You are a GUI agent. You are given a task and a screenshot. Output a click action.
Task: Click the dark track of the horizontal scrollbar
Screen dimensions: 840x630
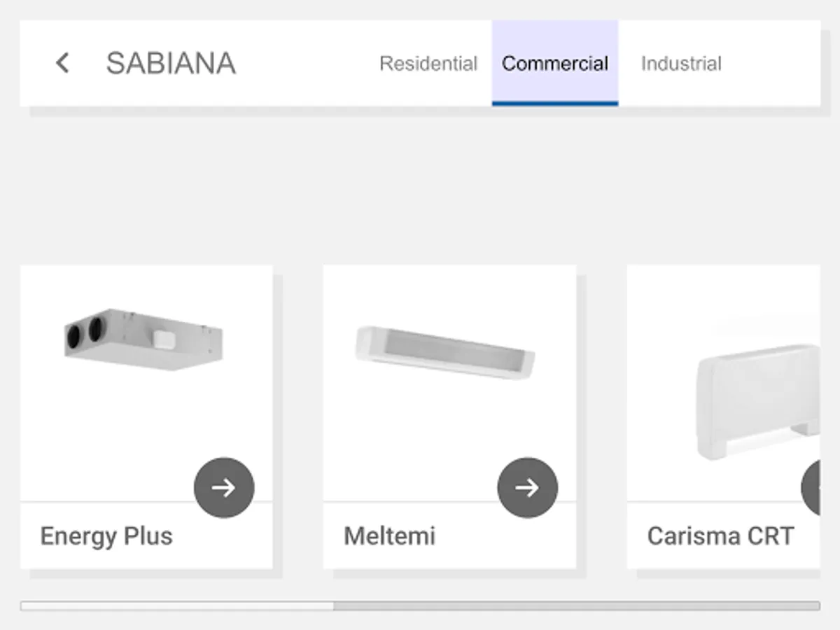(575, 605)
